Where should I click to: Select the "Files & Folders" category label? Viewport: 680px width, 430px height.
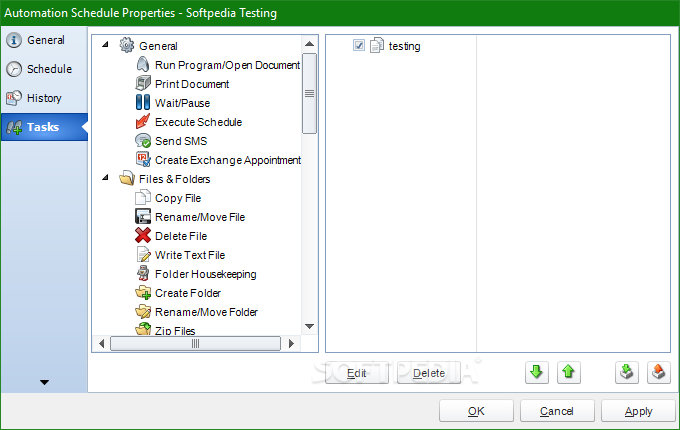pyautogui.click(x=174, y=179)
